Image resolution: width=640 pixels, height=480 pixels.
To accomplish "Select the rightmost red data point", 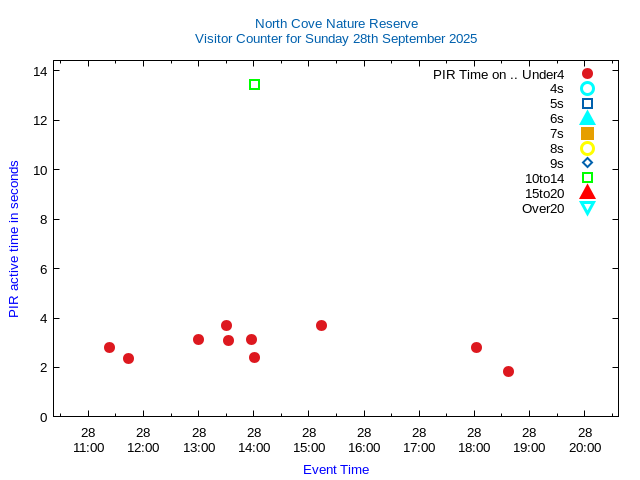I will pos(508,371).
